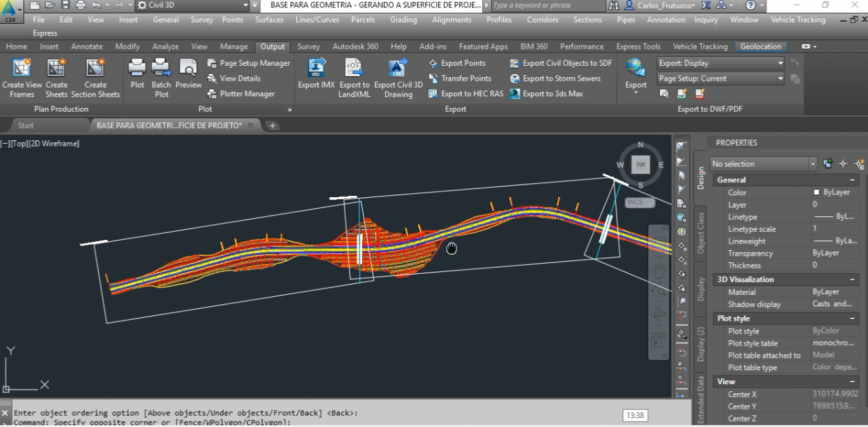Click the Pan hand tool on navigation bar

pos(658,270)
